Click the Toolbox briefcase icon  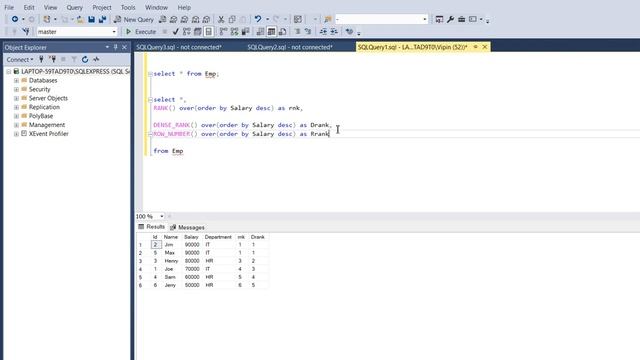click(461, 19)
